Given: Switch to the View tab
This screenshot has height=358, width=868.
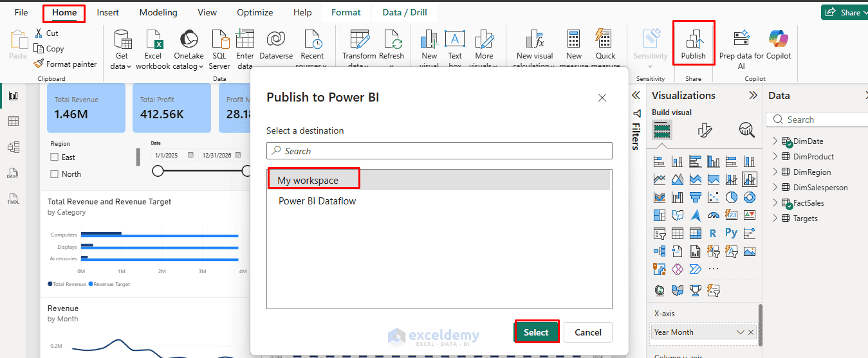Looking at the screenshot, I should tap(207, 12).
